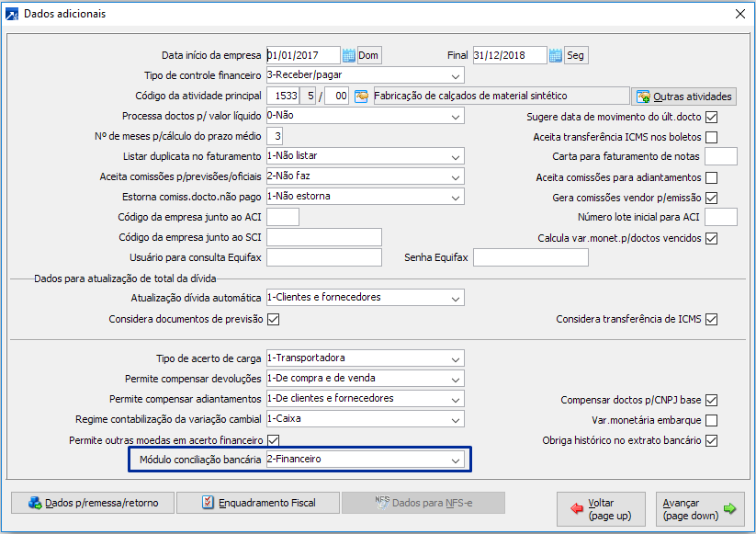
Task: Close the Dados adicionais window
Action: pos(740,14)
